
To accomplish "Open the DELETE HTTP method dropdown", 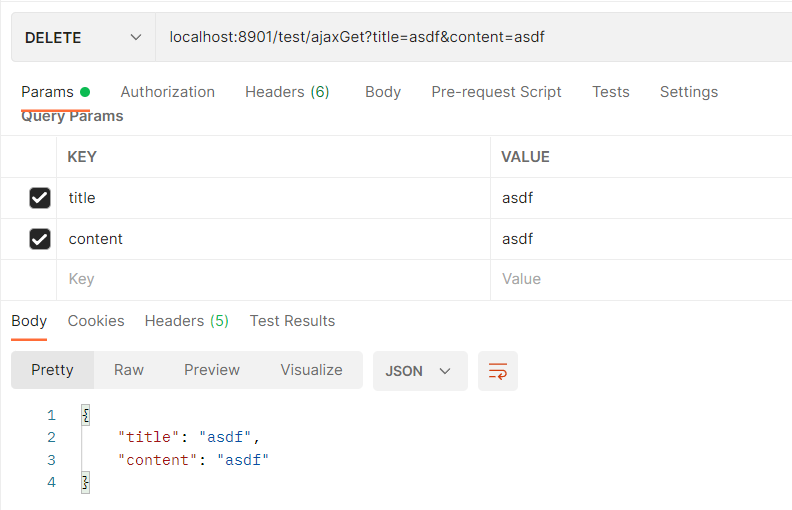I will pos(83,37).
